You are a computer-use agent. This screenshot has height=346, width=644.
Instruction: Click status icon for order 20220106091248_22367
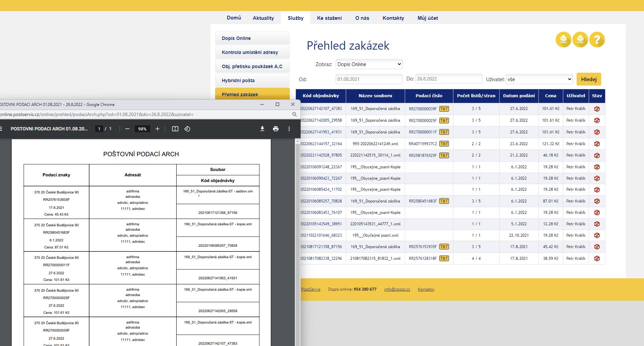tap(597, 167)
